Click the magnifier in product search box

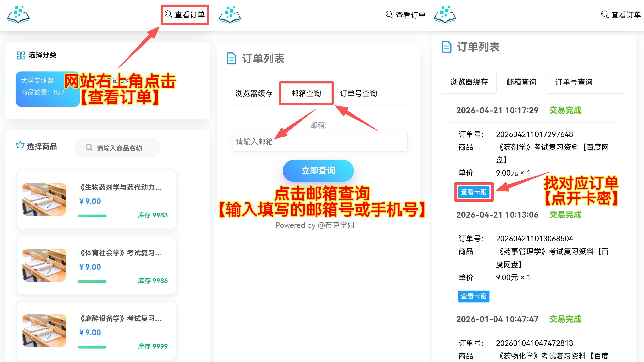pos(89,147)
